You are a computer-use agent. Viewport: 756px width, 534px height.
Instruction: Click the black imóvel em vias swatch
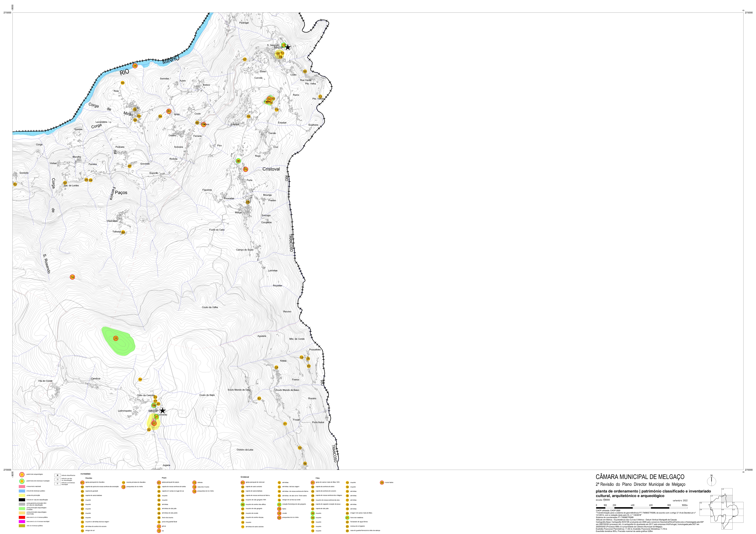click(x=22, y=500)
